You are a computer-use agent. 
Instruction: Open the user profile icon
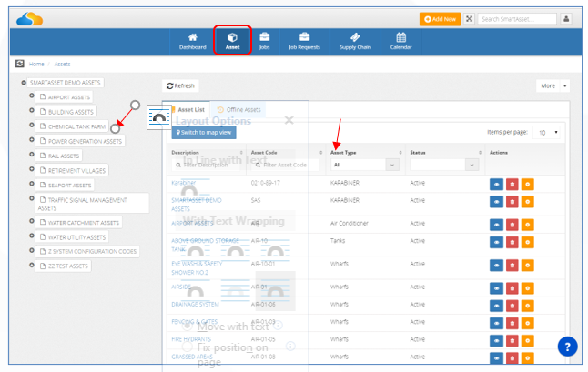(566, 19)
